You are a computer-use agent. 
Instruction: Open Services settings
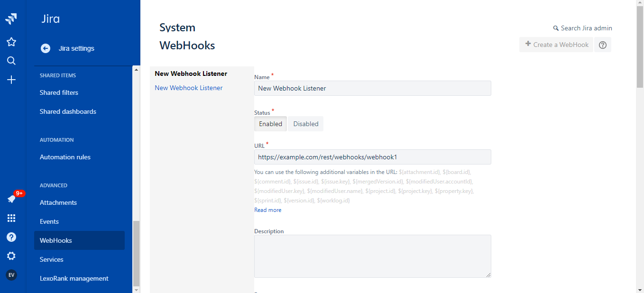[x=52, y=259]
